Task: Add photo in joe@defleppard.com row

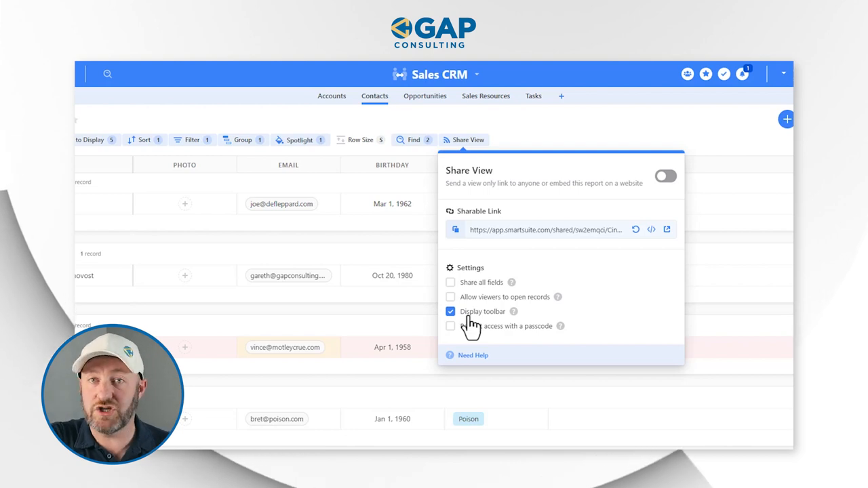Action: click(184, 204)
